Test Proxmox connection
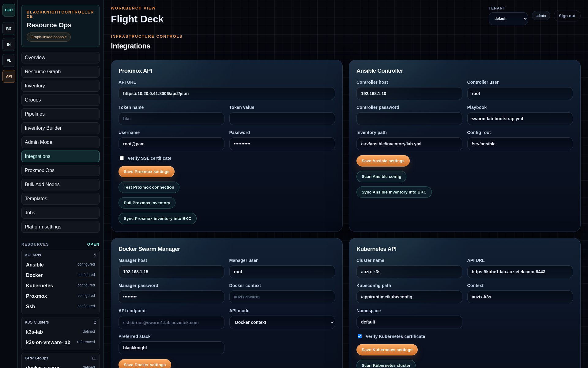588x368 pixels. tap(149, 187)
